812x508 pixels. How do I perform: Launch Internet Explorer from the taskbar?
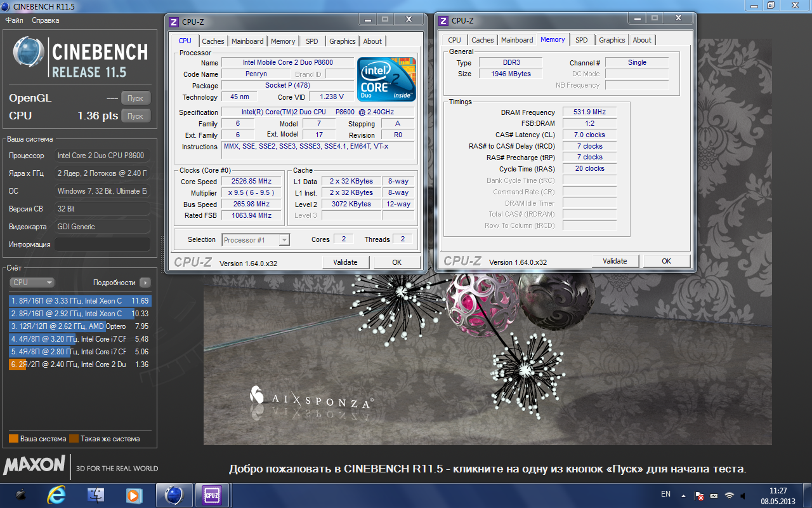coord(57,495)
